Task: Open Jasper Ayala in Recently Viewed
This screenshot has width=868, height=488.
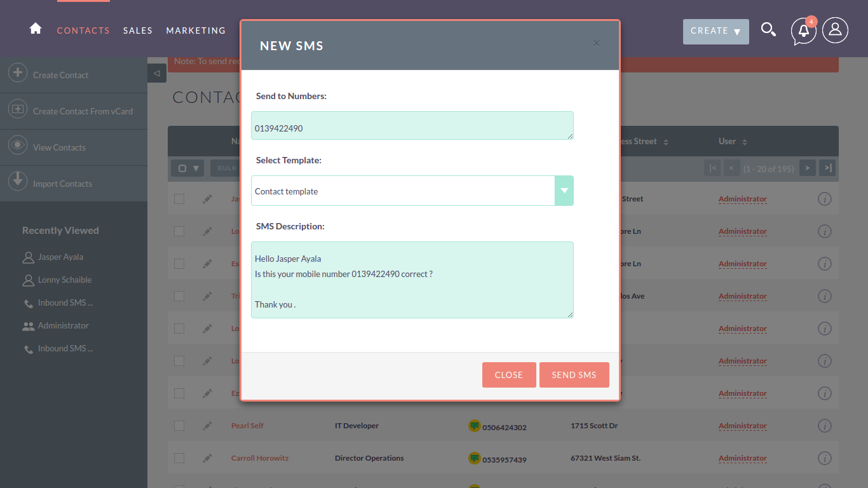Action: pyautogui.click(x=60, y=257)
